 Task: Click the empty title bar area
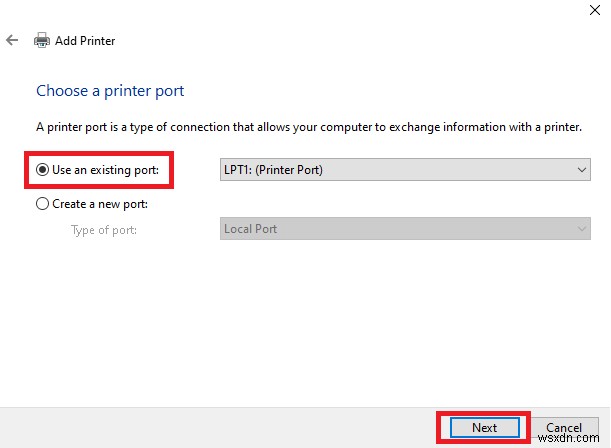pyautogui.click(x=300, y=10)
